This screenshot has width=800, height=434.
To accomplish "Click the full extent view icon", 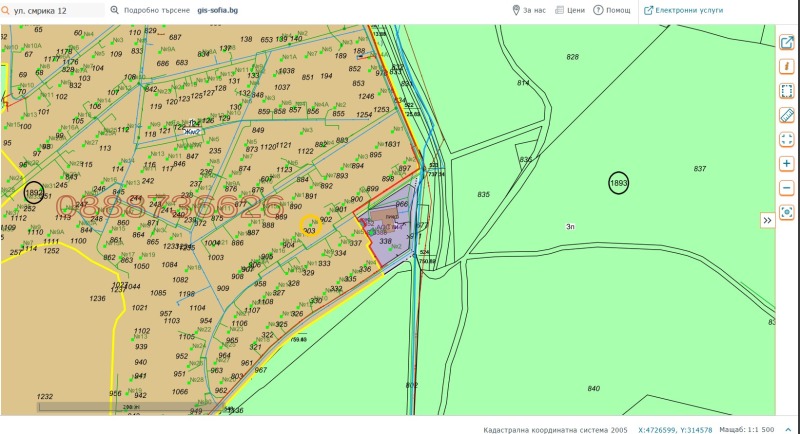I will click(x=786, y=139).
